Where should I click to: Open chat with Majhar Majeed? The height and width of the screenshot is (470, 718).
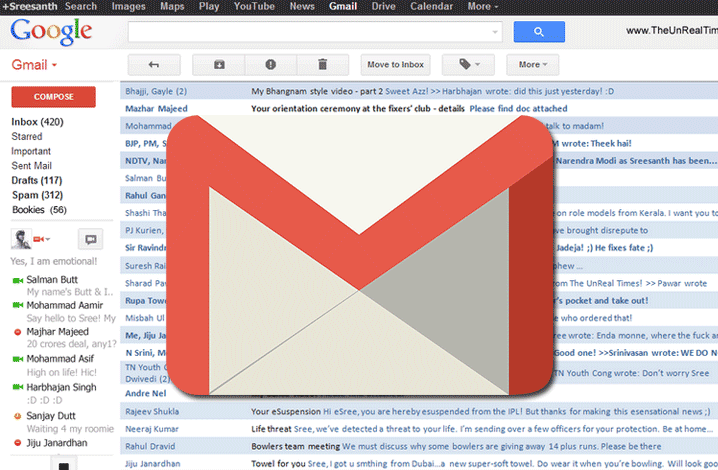click(58, 331)
